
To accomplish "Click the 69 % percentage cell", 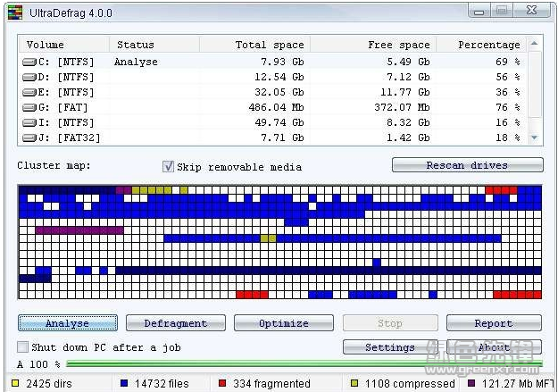I will pos(508,62).
